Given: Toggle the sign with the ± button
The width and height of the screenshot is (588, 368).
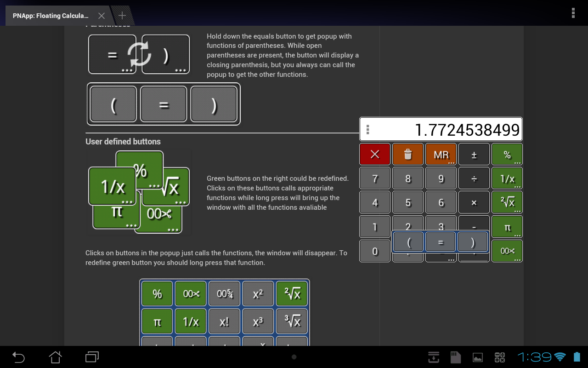Looking at the screenshot, I should pos(474,154).
